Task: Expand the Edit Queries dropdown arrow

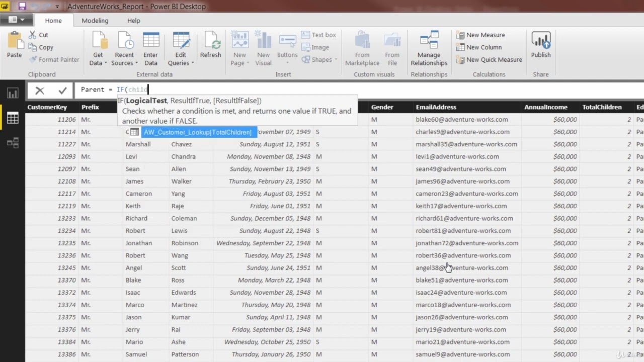Action: click(x=193, y=63)
